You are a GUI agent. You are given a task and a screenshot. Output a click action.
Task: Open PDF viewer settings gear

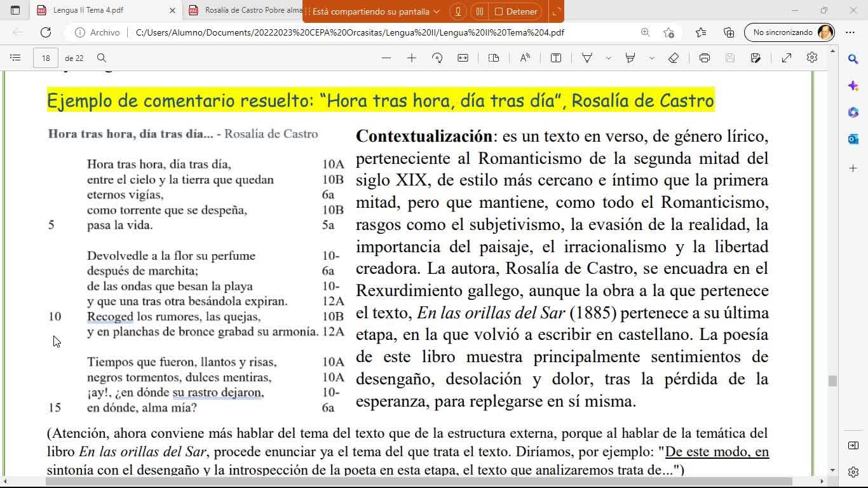(811, 58)
